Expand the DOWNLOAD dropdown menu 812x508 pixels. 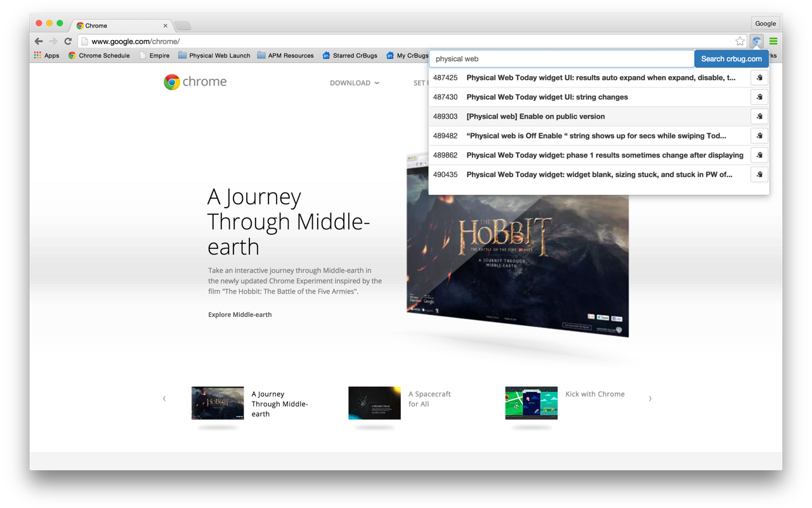click(x=355, y=83)
